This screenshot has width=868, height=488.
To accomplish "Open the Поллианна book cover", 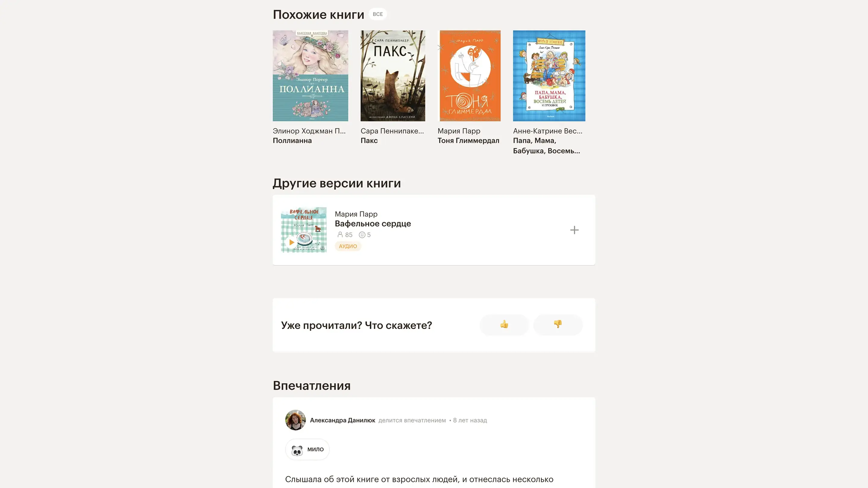I will [x=310, y=76].
